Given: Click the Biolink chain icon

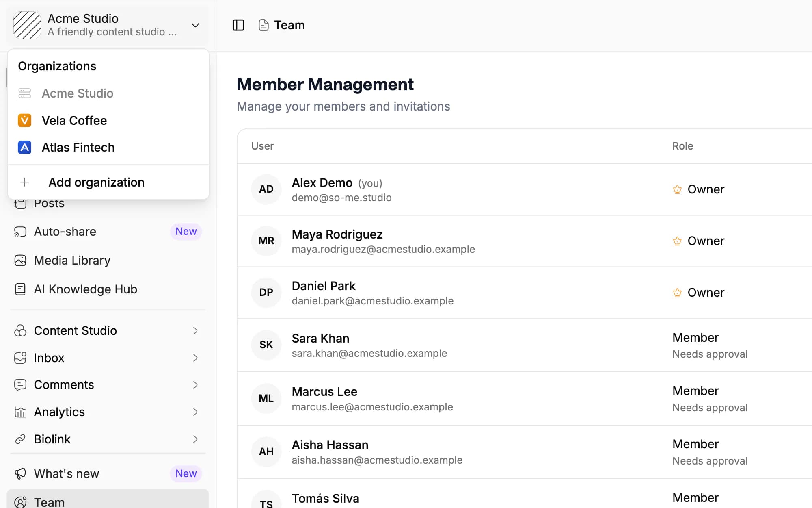Looking at the screenshot, I should [20, 439].
